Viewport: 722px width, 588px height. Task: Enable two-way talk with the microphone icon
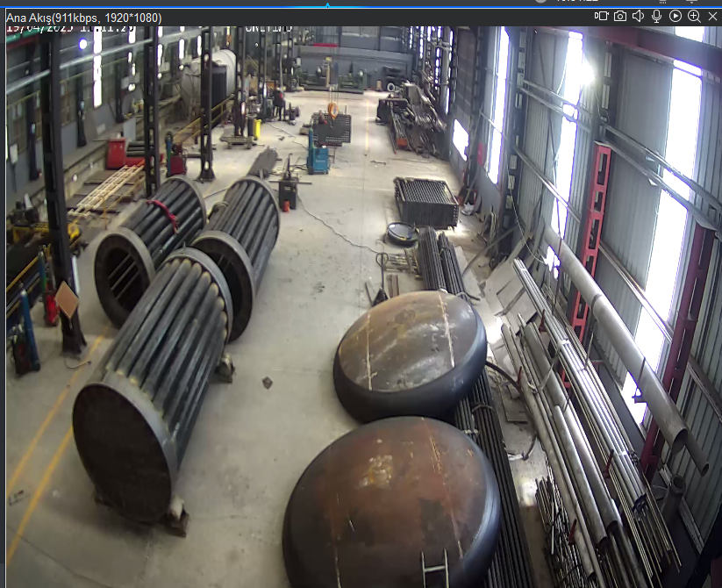coord(656,17)
